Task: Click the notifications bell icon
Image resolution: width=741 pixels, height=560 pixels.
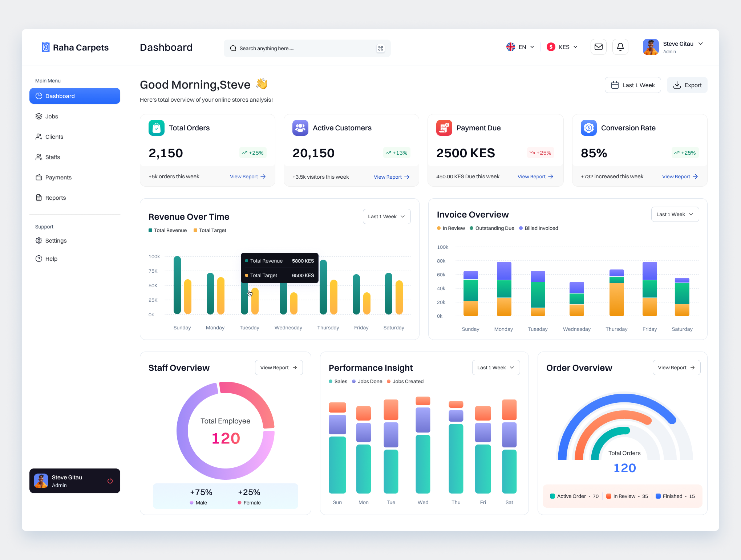Action: [x=620, y=47]
